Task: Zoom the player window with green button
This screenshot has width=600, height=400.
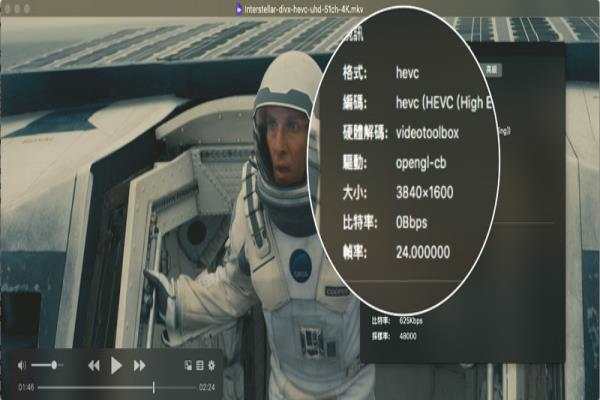Action: 27,8
